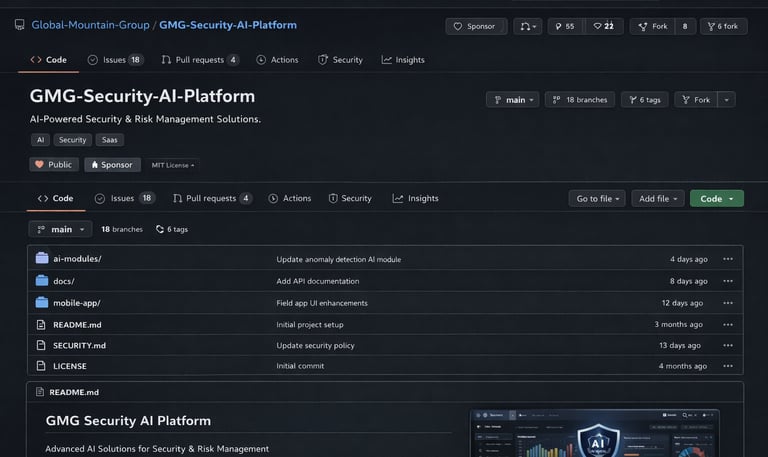Open the Go to file dropdown
768x457 pixels.
click(x=597, y=198)
